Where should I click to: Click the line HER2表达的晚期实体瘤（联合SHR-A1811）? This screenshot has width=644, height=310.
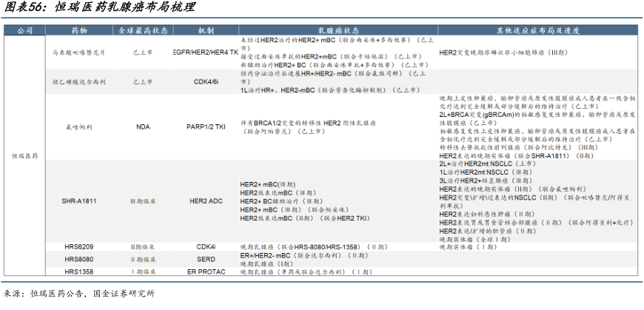point(517,155)
